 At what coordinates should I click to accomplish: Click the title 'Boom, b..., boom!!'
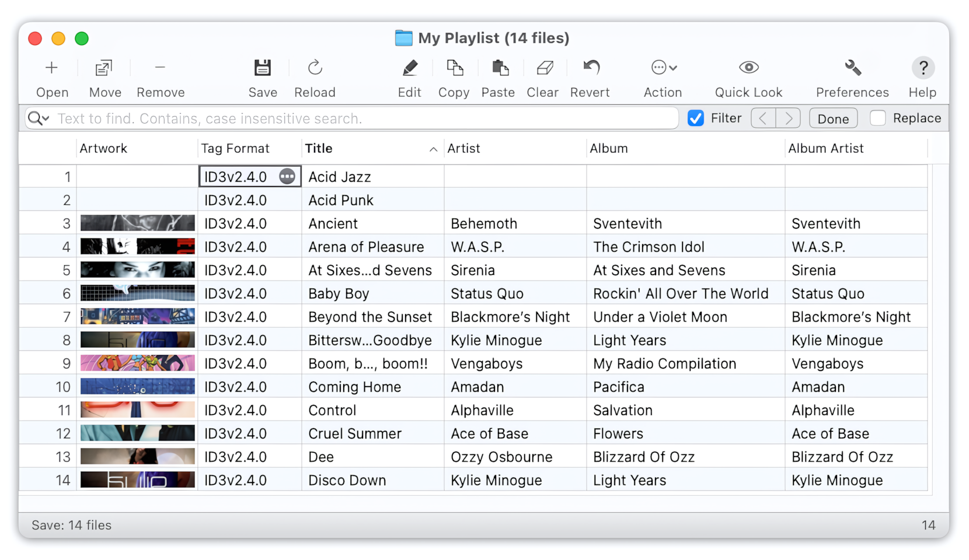click(x=368, y=363)
